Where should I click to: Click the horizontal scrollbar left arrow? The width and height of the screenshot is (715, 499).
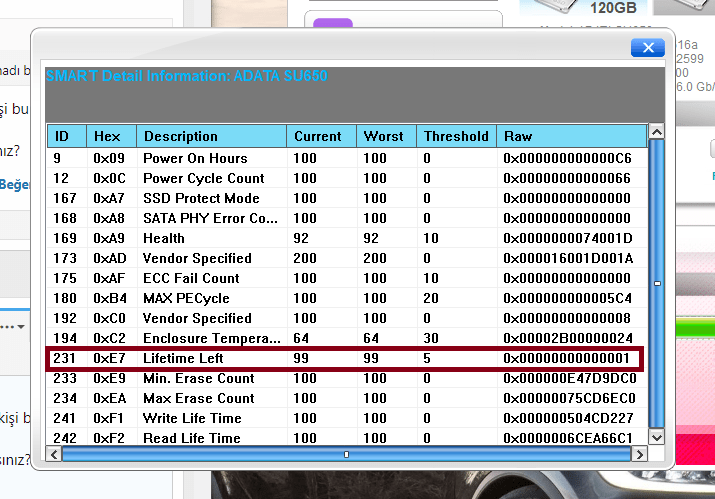(54, 454)
